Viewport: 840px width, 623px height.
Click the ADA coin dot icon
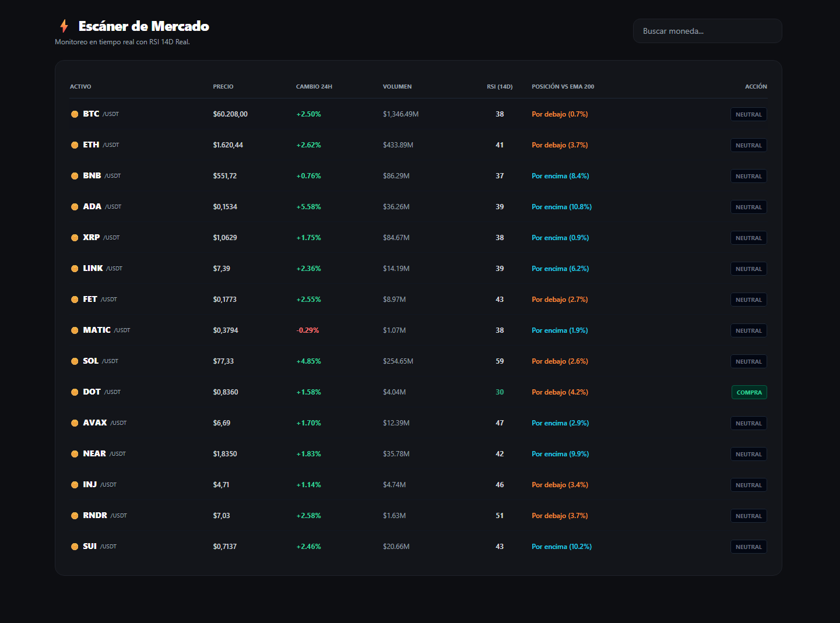pyautogui.click(x=75, y=207)
